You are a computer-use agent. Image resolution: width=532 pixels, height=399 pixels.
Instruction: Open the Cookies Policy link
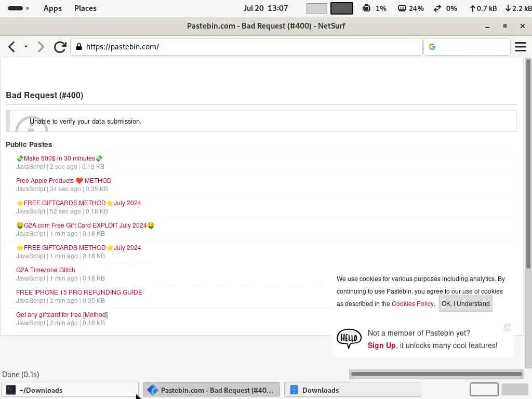point(413,304)
